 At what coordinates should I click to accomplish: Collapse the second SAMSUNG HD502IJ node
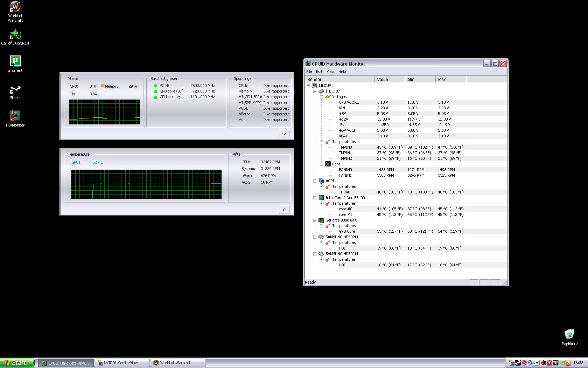pyautogui.click(x=315, y=254)
